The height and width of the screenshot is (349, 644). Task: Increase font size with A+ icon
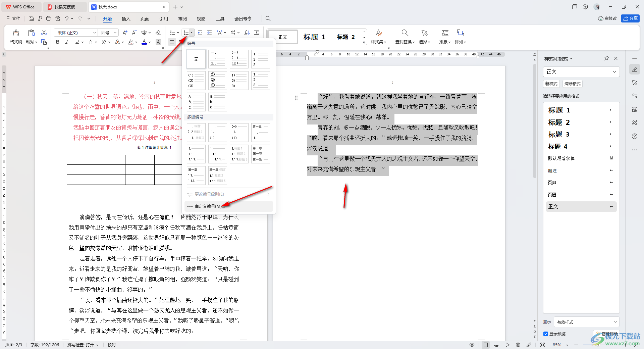click(125, 33)
